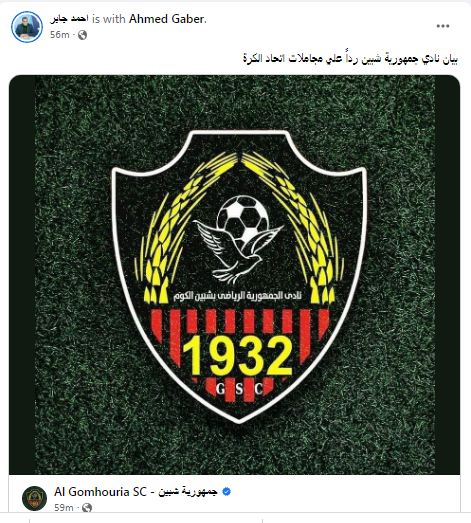This screenshot has width=471, height=523.
Task: Click the GSC letters on the crest
Action: [x=239, y=389]
